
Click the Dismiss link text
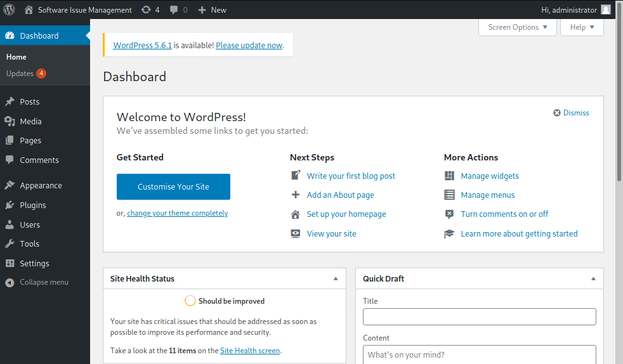coord(576,113)
